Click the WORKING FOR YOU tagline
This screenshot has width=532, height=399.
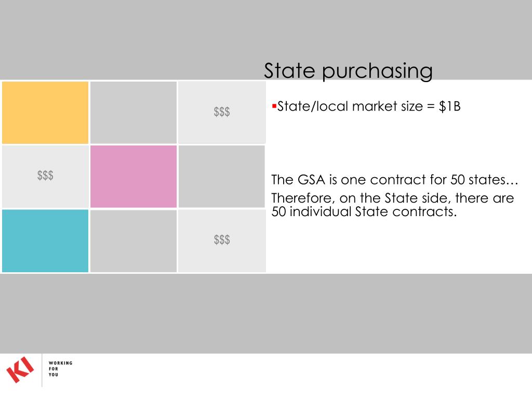pyautogui.click(x=60, y=369)
